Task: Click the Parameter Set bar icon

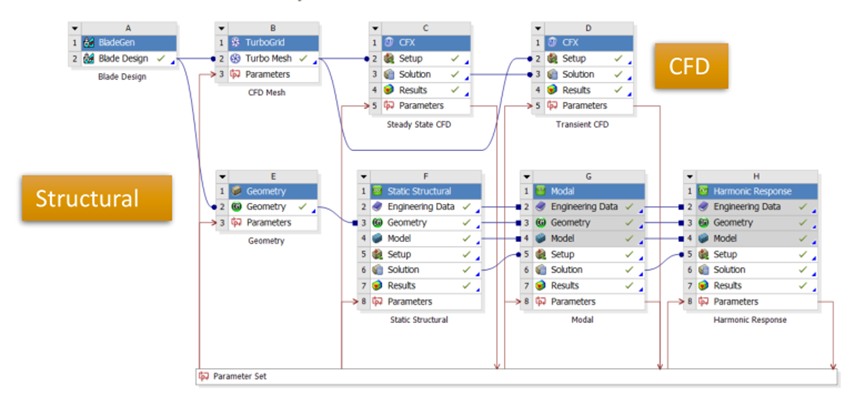Action: pyautogui.click(x=204, y=377)
